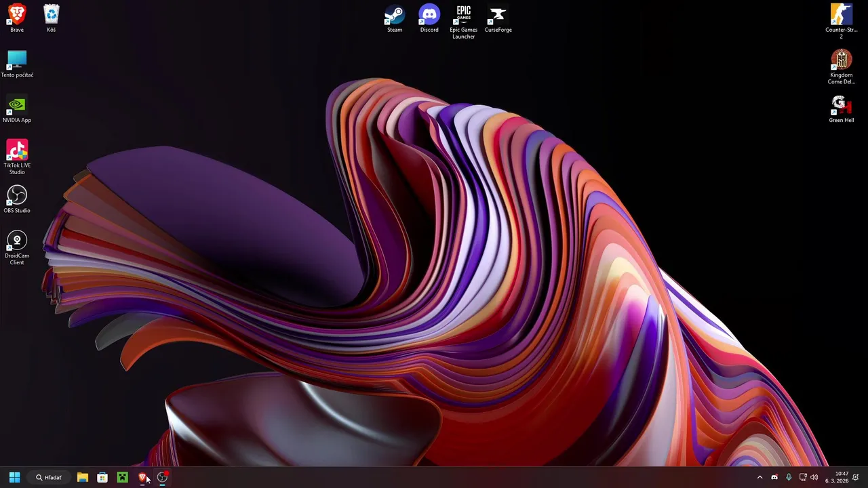Select the NVIDIA App shortcut
The image size is (868, 488).
coord(17,109)
